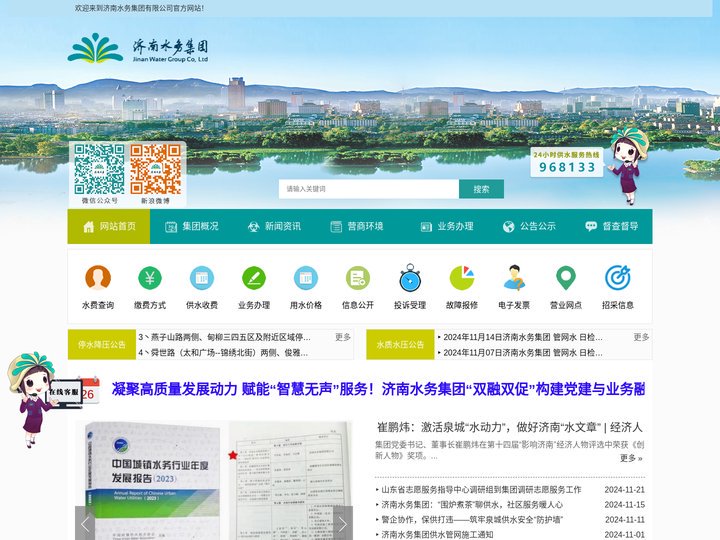720x540 pixels.
Task: Click the hotline mascot near 968133
Action: pos(629,165)
